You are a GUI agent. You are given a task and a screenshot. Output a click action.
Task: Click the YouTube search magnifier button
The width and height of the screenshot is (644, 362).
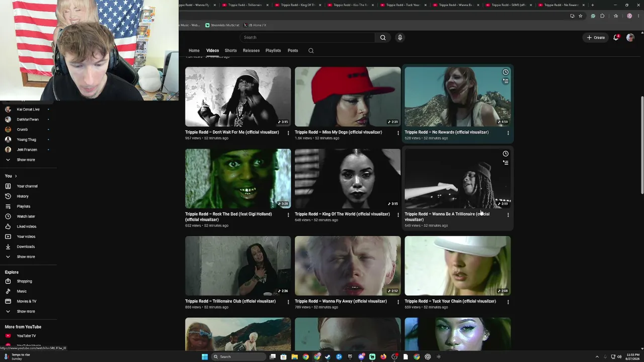click(383, 37)
